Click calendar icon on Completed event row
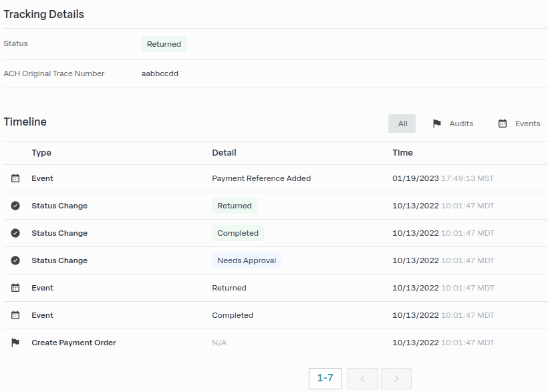The width and height of the screenshot is (548, 392). pyautogui.click(x=15, y=315)
